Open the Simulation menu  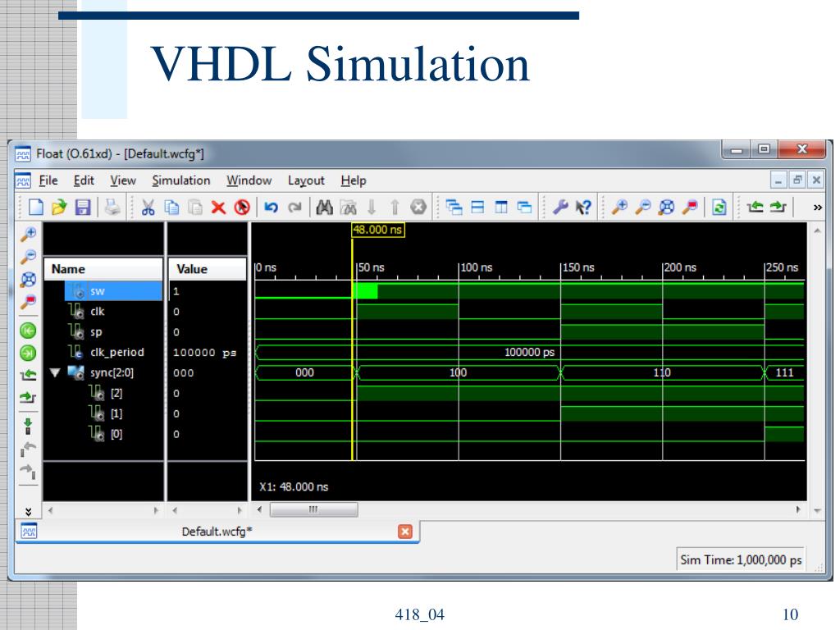[x=181, y=180]
